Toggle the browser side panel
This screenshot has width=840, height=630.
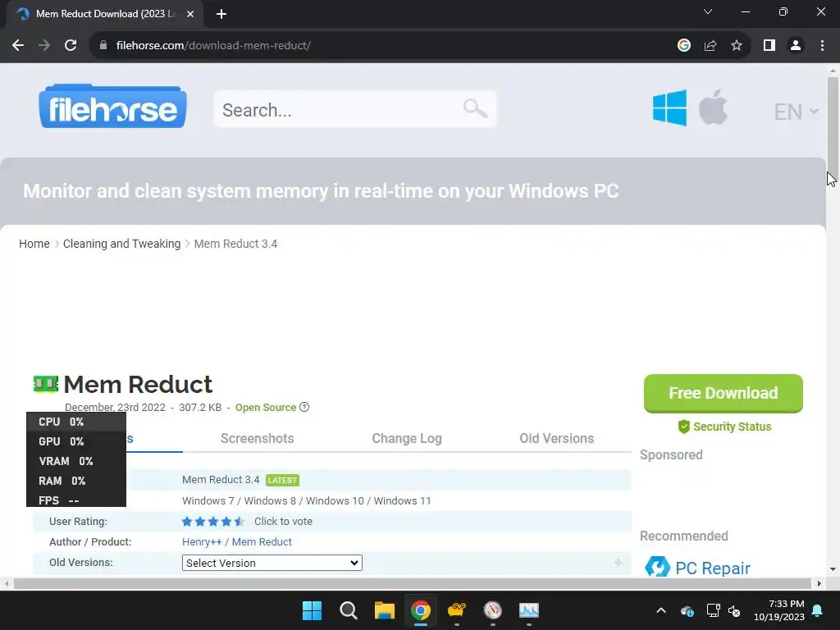[x=769, y=45]
